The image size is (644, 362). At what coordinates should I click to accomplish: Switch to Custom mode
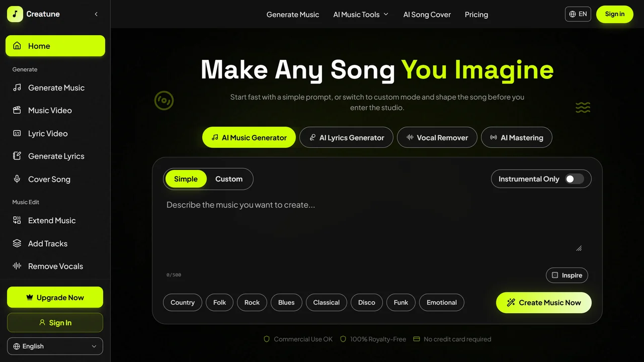tap(229, 179)
